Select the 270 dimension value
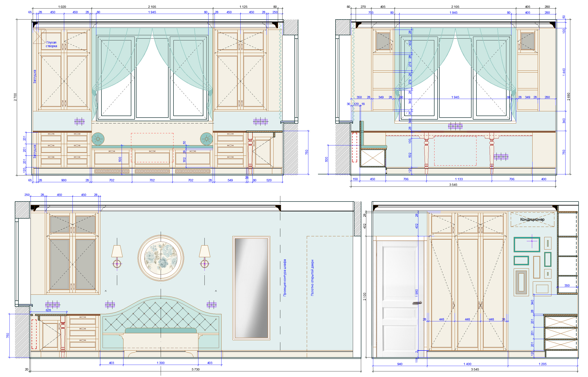 363,7
